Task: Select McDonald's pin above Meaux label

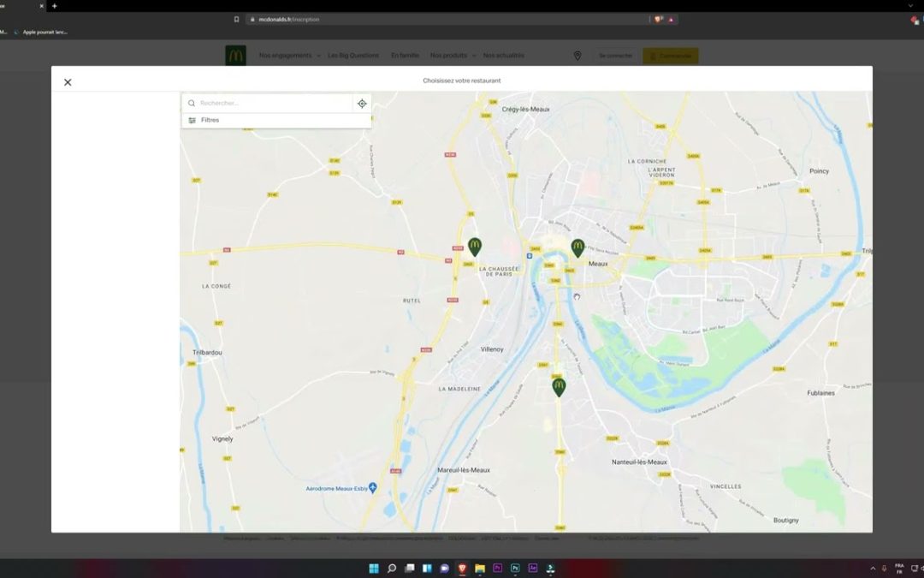Action: [577, 247]
